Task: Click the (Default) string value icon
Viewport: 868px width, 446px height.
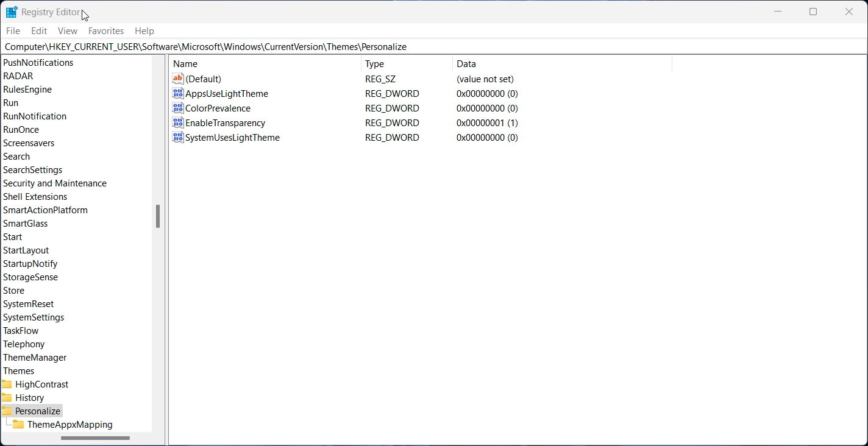Action: tap(178, 79)
